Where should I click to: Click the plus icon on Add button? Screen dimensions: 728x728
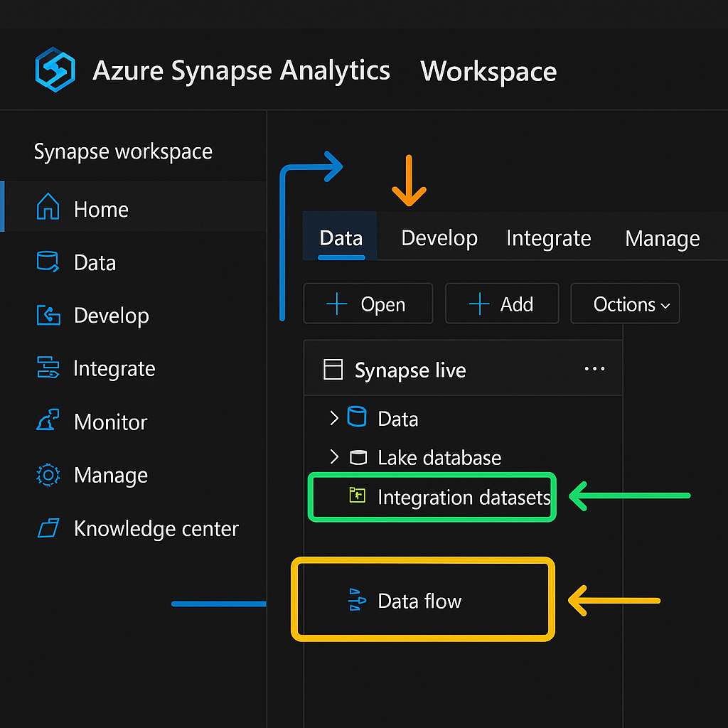[479, 304]
